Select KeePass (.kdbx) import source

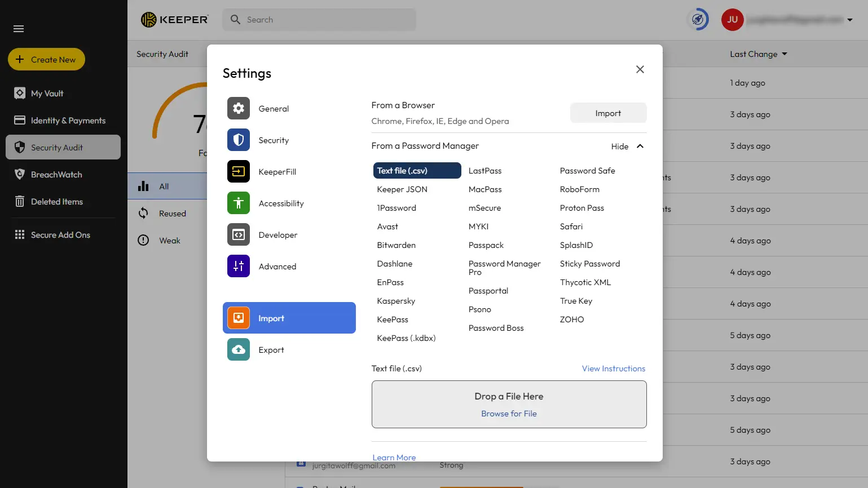406,338
